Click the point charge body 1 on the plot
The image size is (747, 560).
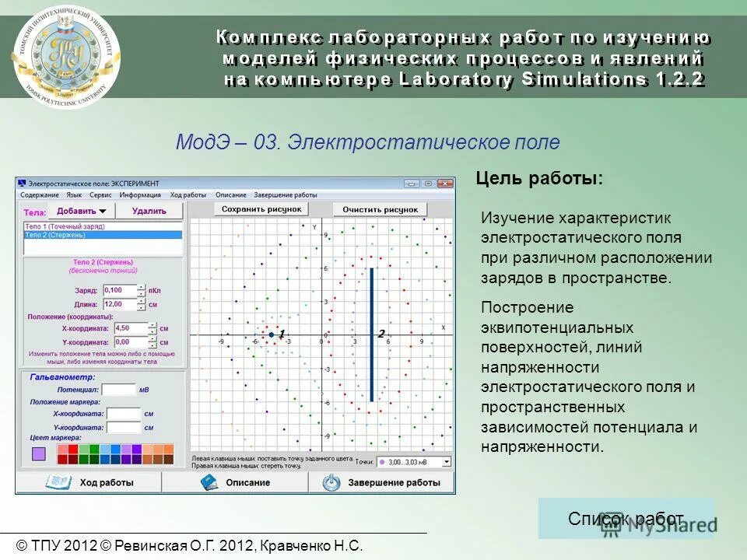point(271,334)
